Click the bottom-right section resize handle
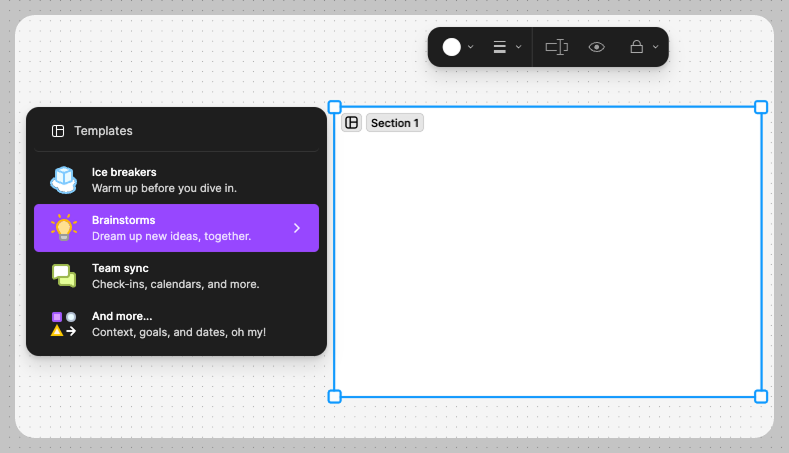 click(x=761, y=397)
